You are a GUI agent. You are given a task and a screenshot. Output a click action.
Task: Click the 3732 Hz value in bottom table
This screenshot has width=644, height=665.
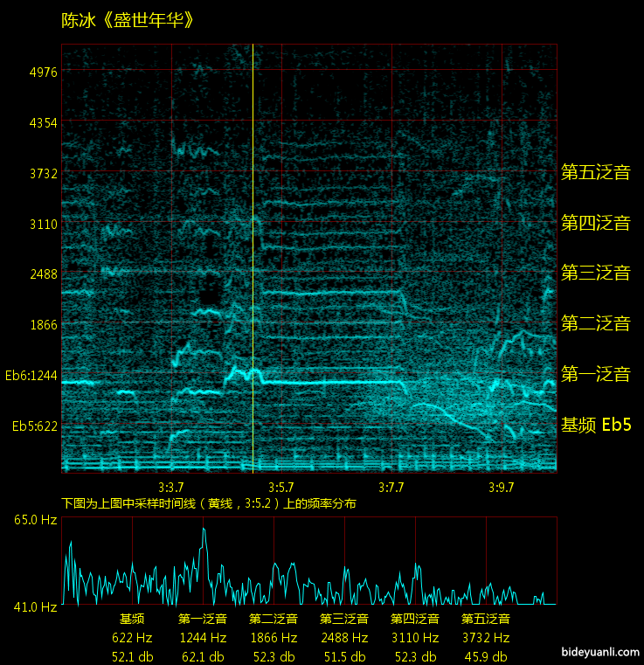tap(486, 638)
